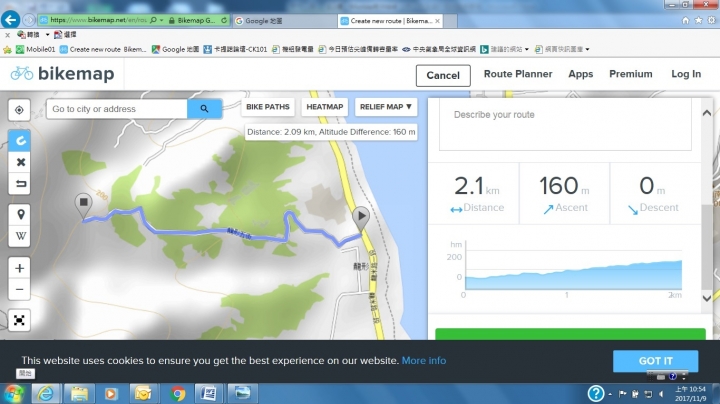Toggle HEATMAP map overlay

point(325,107)
